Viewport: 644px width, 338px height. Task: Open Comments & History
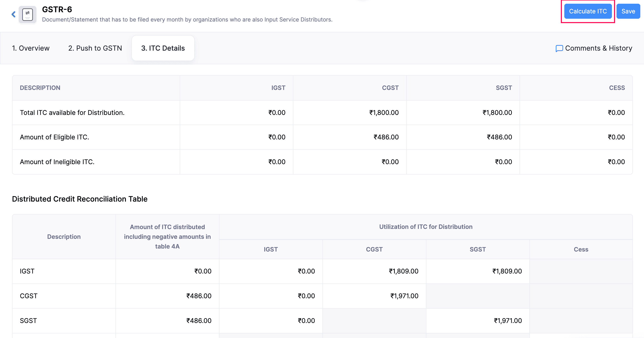click(x=598, y=48)
